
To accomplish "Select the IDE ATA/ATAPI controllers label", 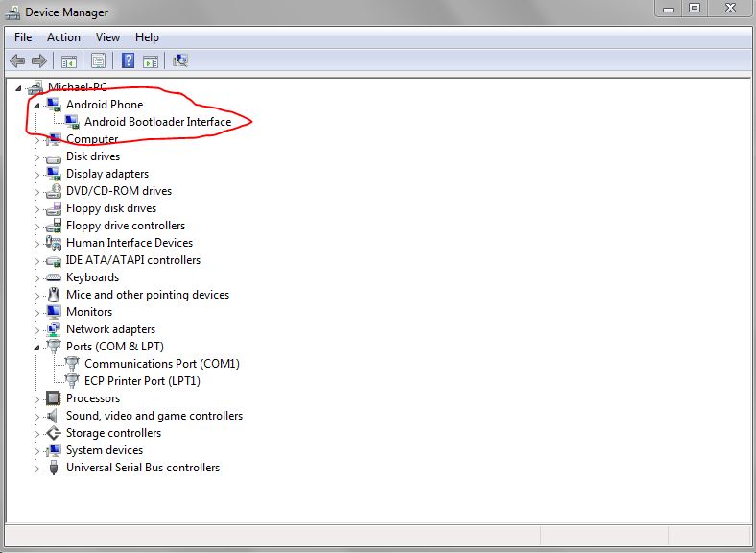I will [133, 260].
